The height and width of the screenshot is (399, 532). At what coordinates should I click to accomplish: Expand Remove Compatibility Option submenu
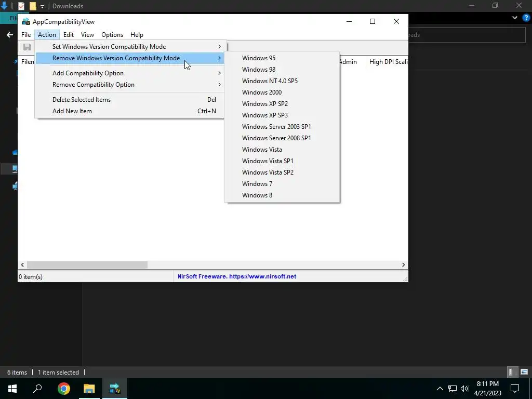(x=129, y=85)
